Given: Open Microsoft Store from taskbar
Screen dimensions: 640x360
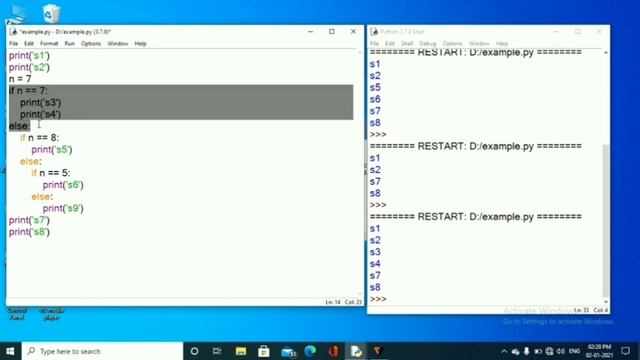Looking at the screenshot, I should pyautogui.click(x=264, y=351).
